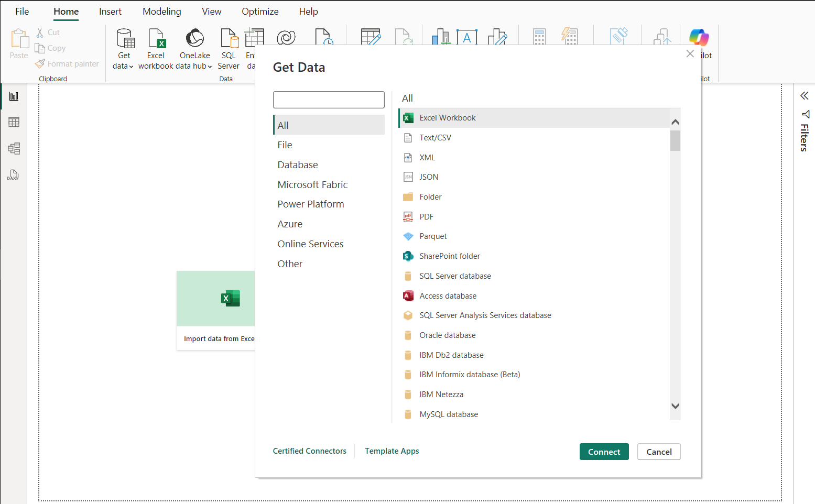Click the Get Data search box
Viewport: 815px width, 504px height.
coord(329,100)
